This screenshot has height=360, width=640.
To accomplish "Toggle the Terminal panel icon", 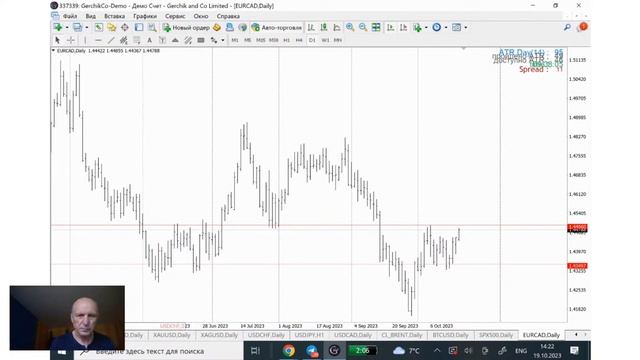I will pyautogui.click(x=139, y=27).
